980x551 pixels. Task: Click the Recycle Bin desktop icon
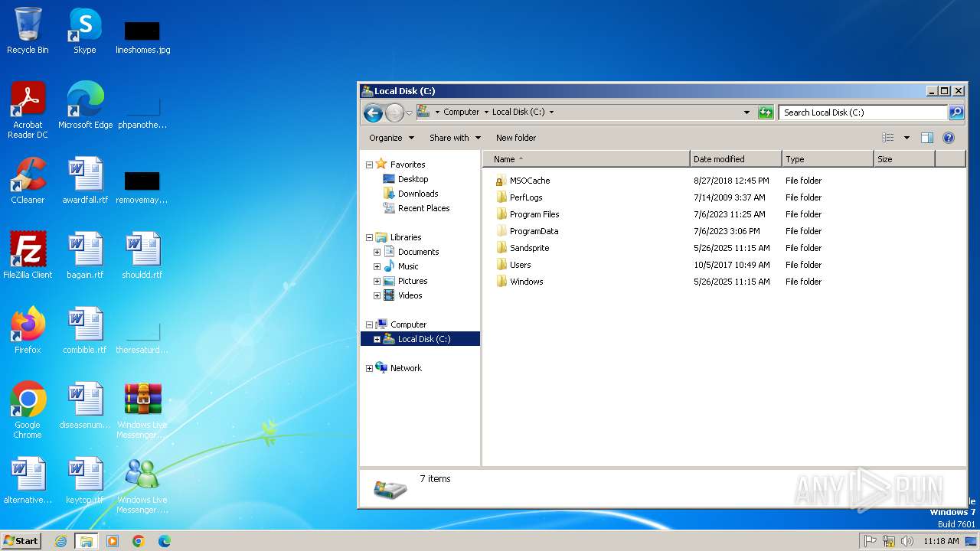(28, 31)
